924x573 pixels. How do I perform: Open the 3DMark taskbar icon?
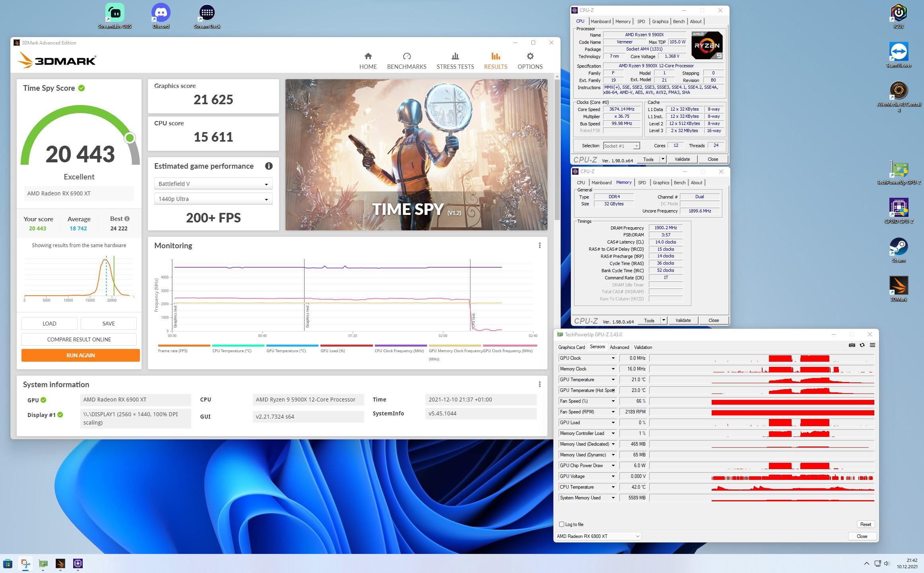point(60,563)
